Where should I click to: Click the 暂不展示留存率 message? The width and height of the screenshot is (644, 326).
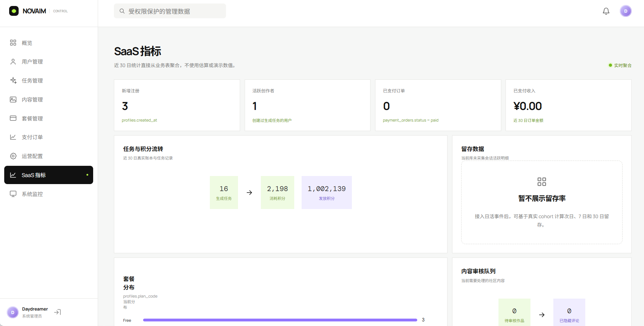pyautogui.click(x=542, y=198)
